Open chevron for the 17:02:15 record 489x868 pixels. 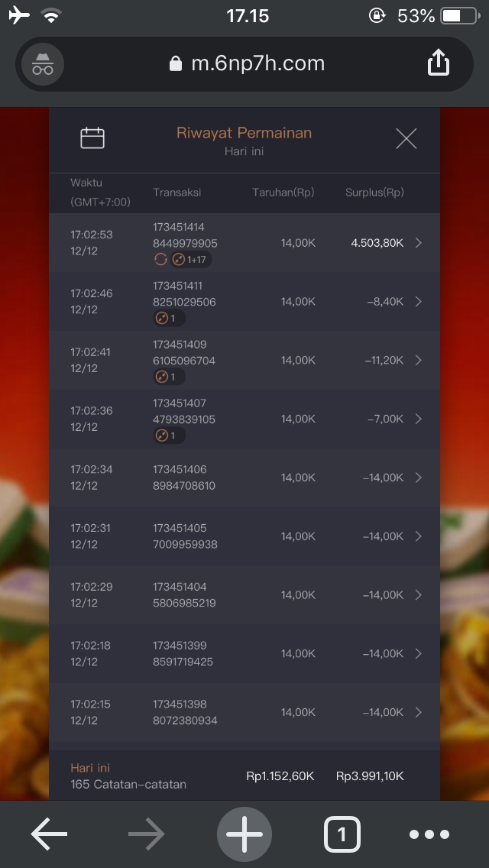click(418, 712)
